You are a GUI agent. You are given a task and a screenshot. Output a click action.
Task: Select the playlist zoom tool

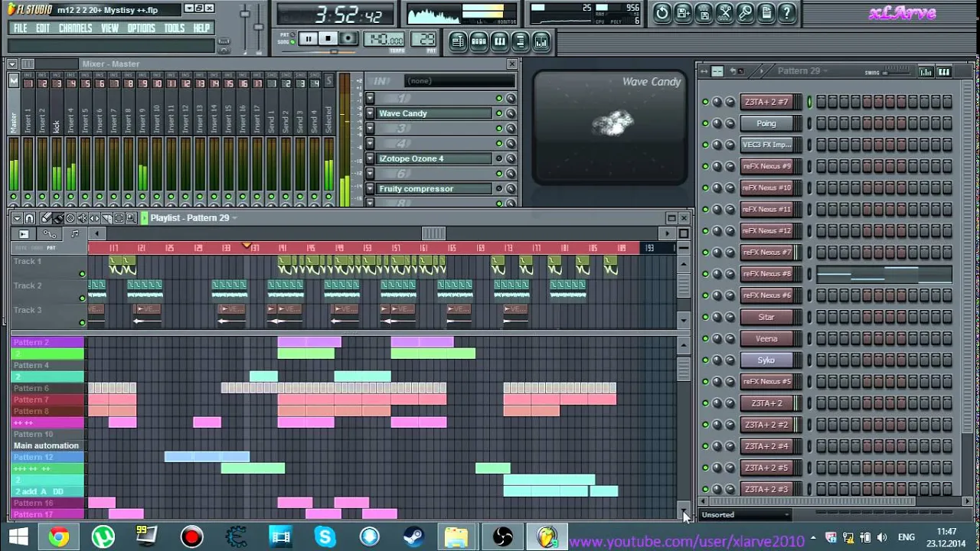[x=131, y=218]
